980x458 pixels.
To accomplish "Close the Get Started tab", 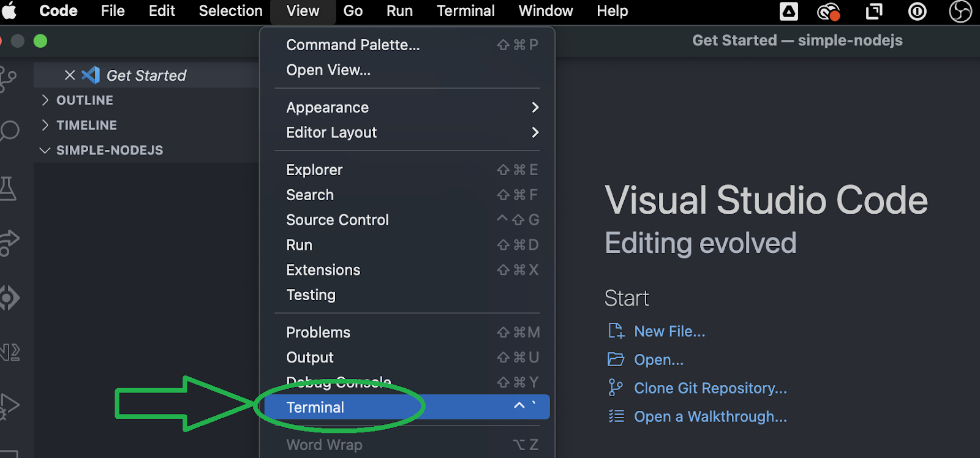I will click(70, 75).
